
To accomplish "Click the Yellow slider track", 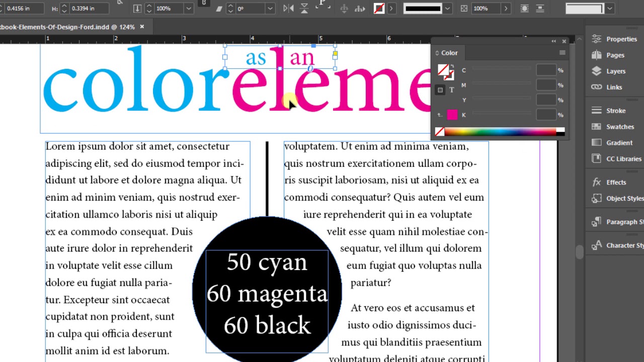I will [501, 99].
